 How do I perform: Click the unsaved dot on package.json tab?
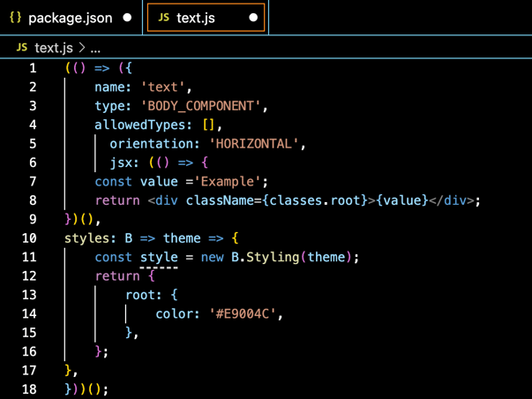[x=128, y=18]
